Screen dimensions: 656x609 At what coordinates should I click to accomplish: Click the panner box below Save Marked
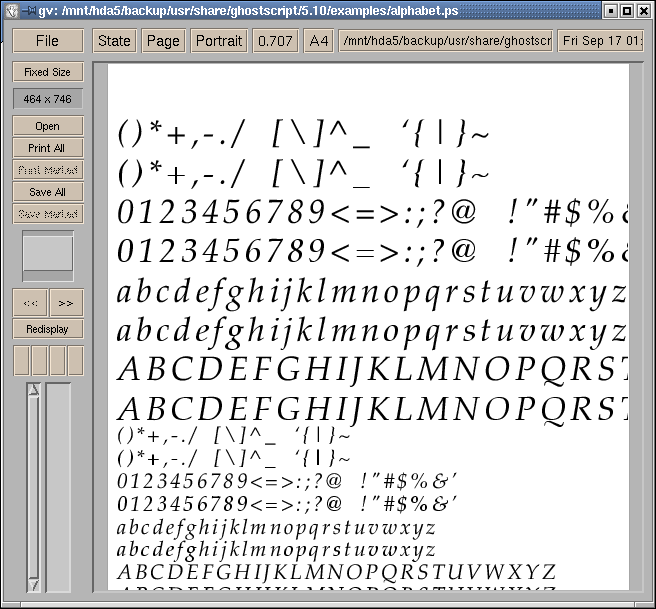point(47,253)
